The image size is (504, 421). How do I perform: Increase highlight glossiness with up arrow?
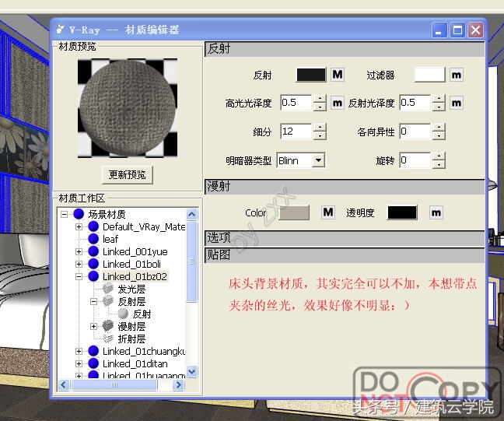coord(320,99)
